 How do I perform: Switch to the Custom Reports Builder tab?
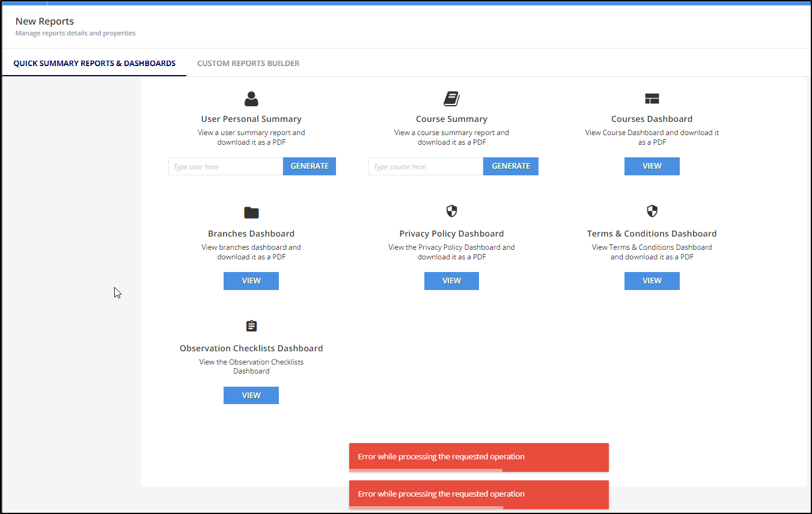pos(248,63)
